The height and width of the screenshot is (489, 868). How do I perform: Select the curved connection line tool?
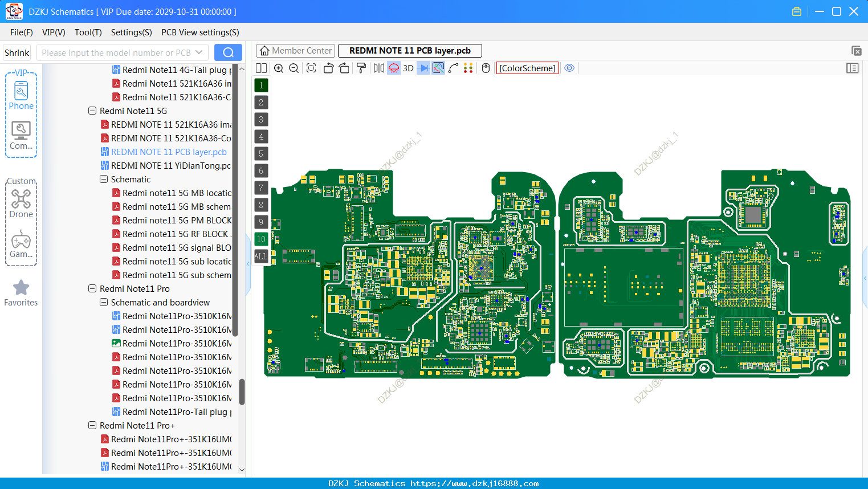pyautogui.click(x=454, y=68)
